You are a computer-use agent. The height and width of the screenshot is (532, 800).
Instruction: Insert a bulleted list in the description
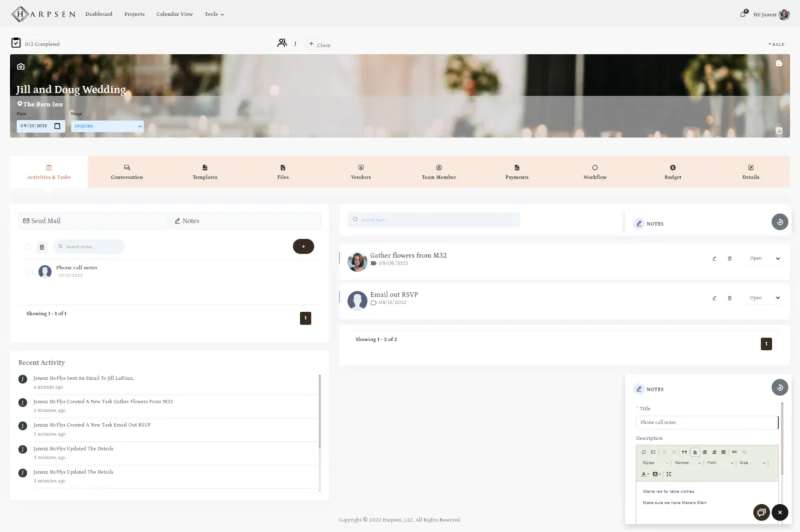point(653,452)
